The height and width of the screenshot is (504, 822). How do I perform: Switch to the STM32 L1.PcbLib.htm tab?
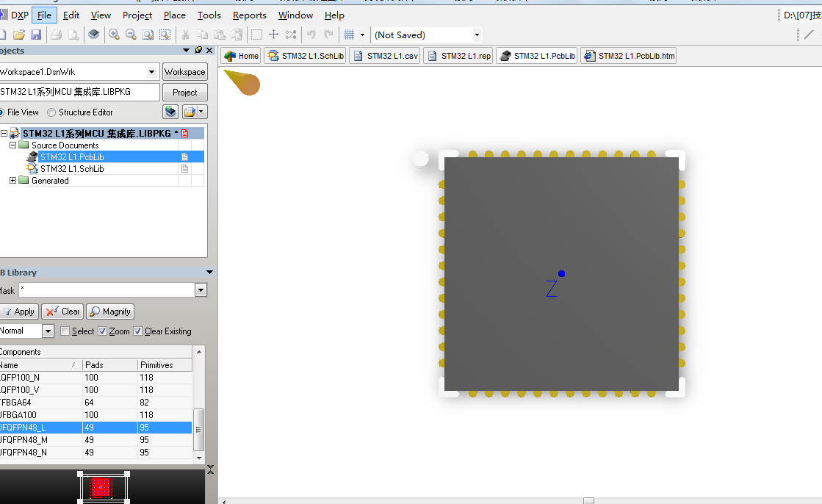[x=629, y=56]
